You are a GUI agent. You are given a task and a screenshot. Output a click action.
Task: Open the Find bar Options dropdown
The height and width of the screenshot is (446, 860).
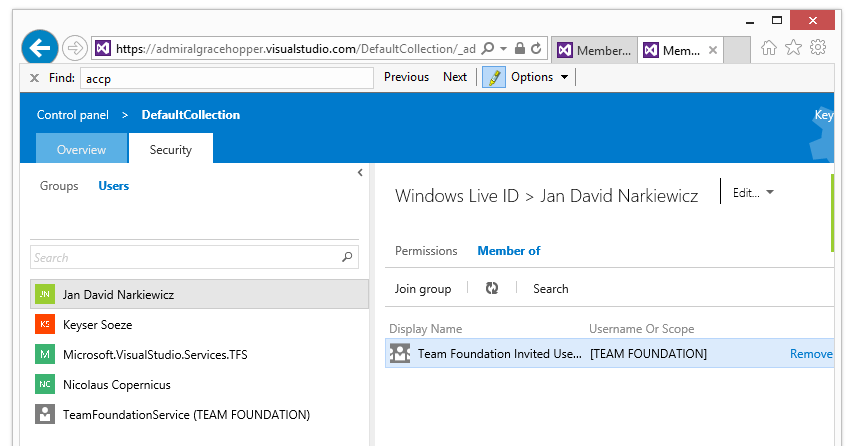click(539, 77)
